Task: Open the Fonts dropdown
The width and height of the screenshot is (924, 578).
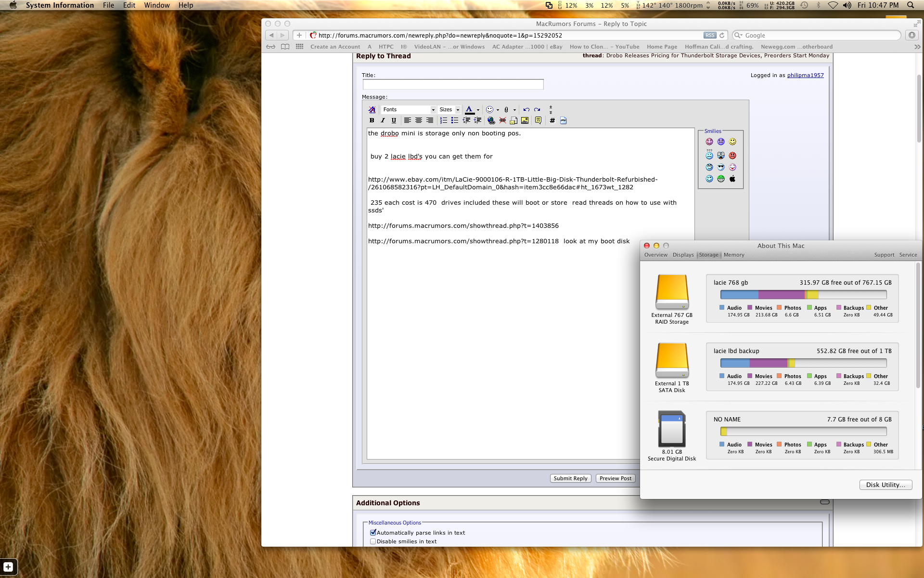Action: coord(409,110)
